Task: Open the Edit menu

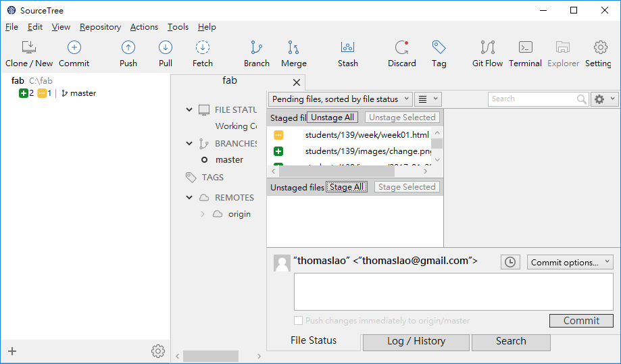Action: coord(35,27)
